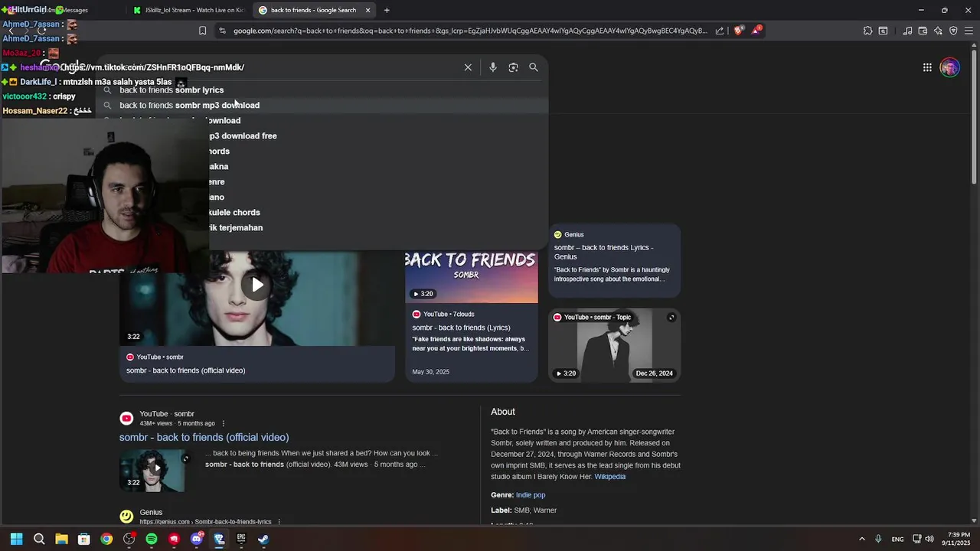
Task: Click the search magnifier button
Action: 534,67
